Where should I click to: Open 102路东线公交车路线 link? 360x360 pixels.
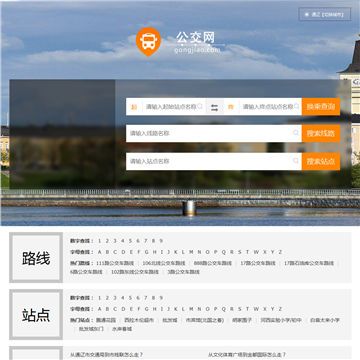click(x=135, y=272)
